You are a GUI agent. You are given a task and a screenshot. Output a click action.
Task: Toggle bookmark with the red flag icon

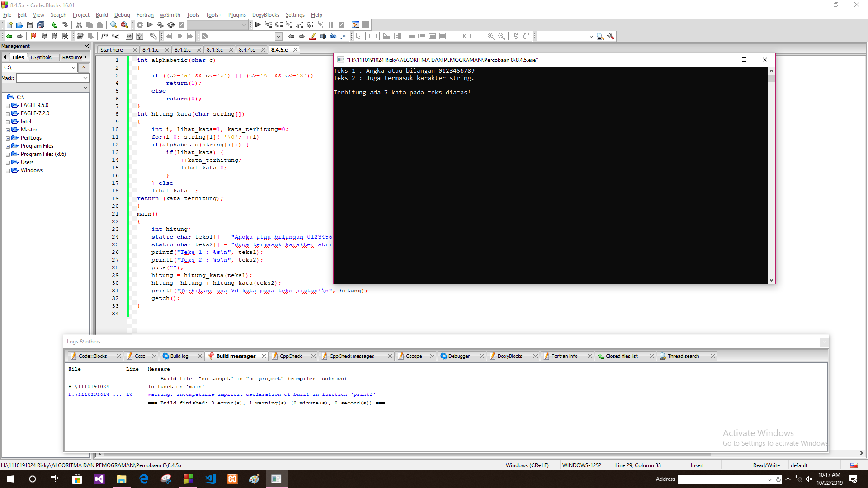click(33, 36)
